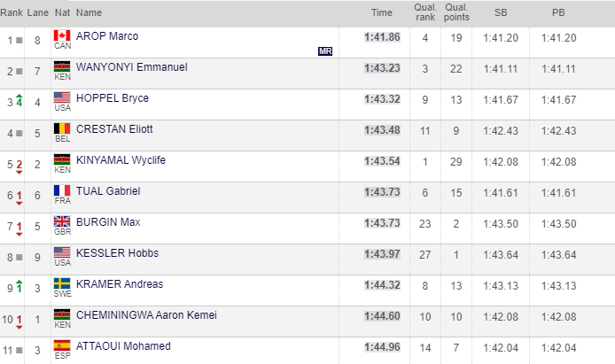The width and height of the screenshot is (615, 364).
Task: Open athlete AROP Marco's profile
Action: pyautogui.click(x=107, y=36)
